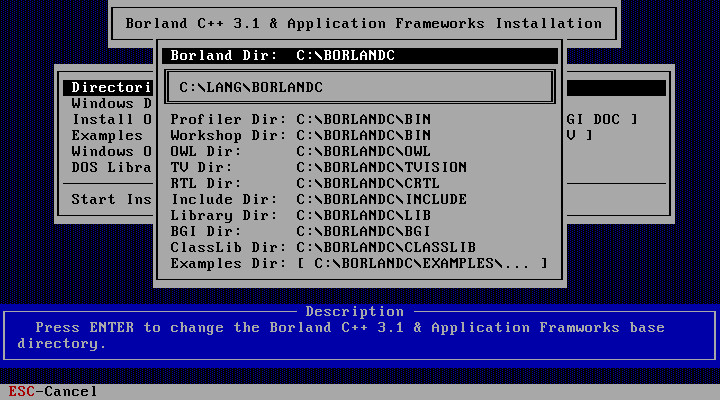
Task: Click the C:\BORLANDC\CLASSLIB path value
Action: click(x=386, y=248)
